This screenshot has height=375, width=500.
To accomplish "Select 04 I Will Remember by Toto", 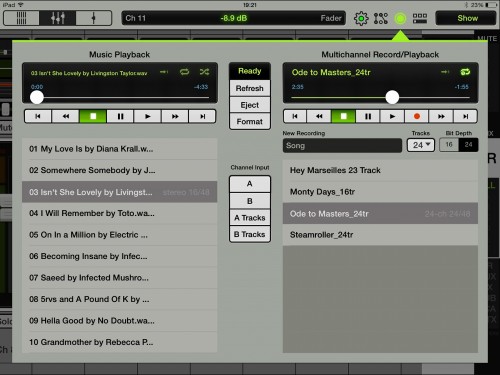I will tap(119, 213).
